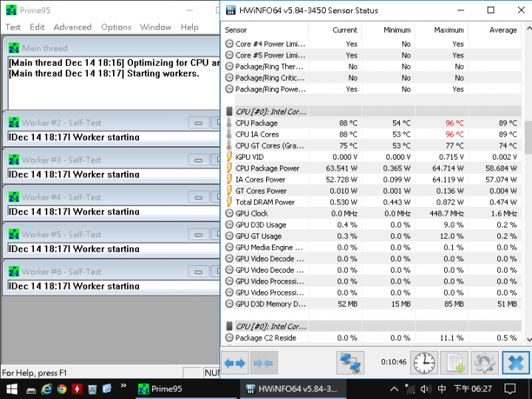Launch Internet Explorer from taskbar
This screenshot has height=399, width=532.
46,389
